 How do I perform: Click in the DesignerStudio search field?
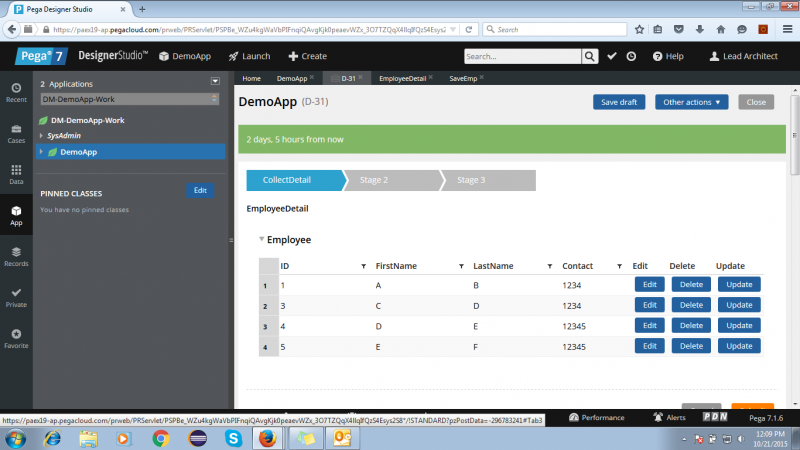522,56
